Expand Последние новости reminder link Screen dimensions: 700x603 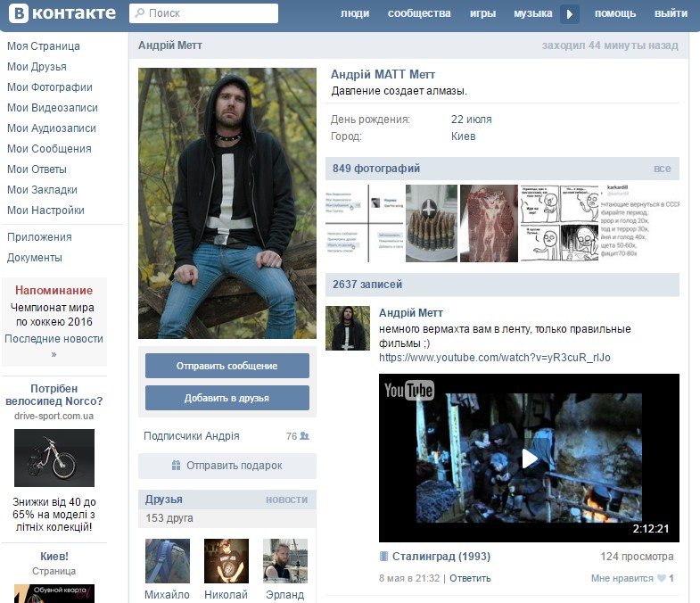click(x=54, y=346)
